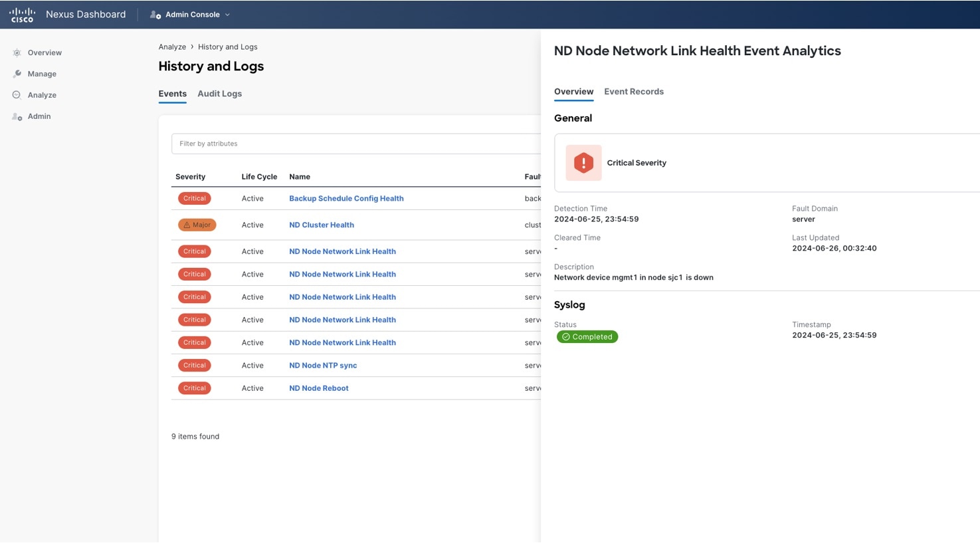980x553 pixels.
Task: Click the panel title ND Node Network Link Health Event Analytics
Action: pos(698,51)
